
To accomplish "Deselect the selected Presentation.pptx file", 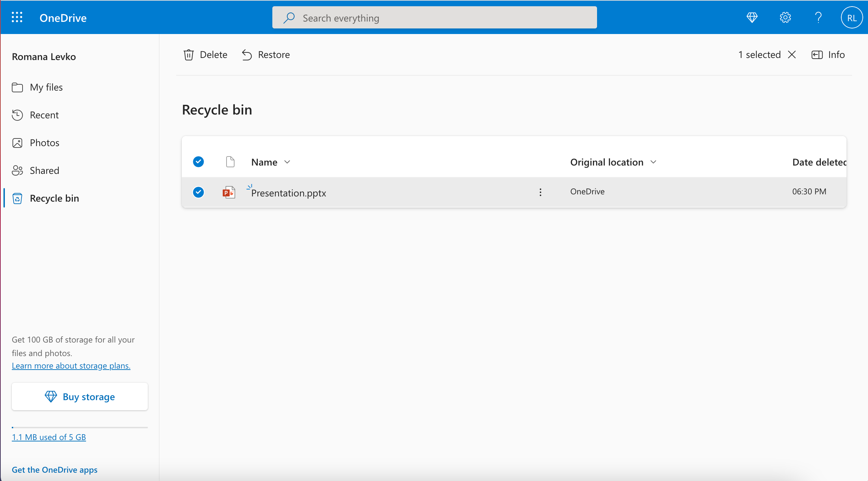I will tap(198, 191).
